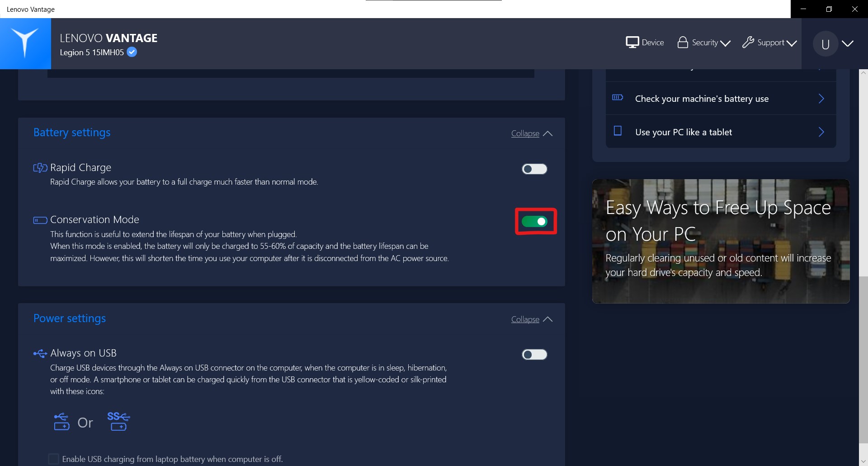The image size is (868, 466).
Task: Click the Support wrench icon
Action: coord(748,42)
